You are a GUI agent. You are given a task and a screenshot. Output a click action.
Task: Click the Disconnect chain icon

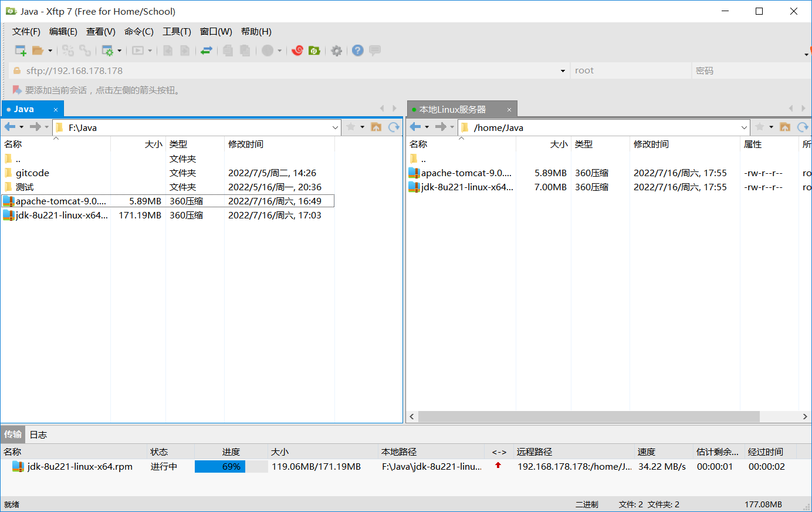pyautogui.click(x=85, y=50)
